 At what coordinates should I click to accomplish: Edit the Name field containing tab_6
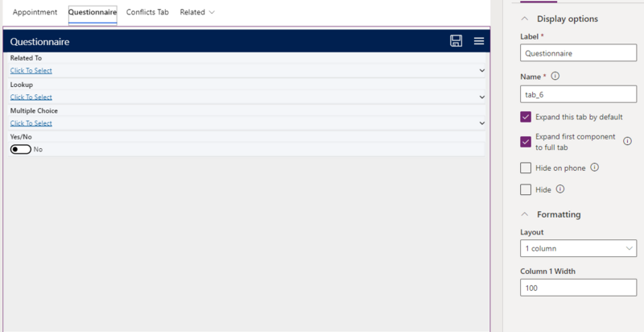(x=578, y=94)
